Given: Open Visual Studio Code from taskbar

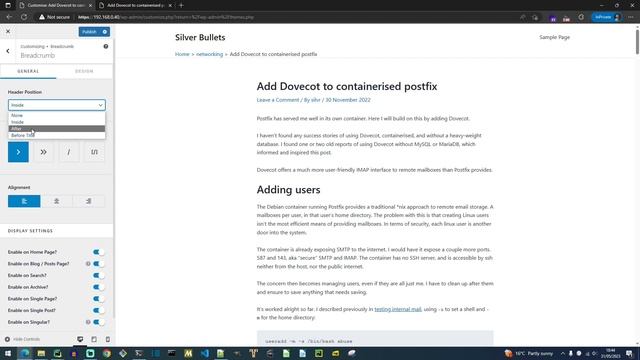Looking at the screenshot, I should click(x=204, y=353).
